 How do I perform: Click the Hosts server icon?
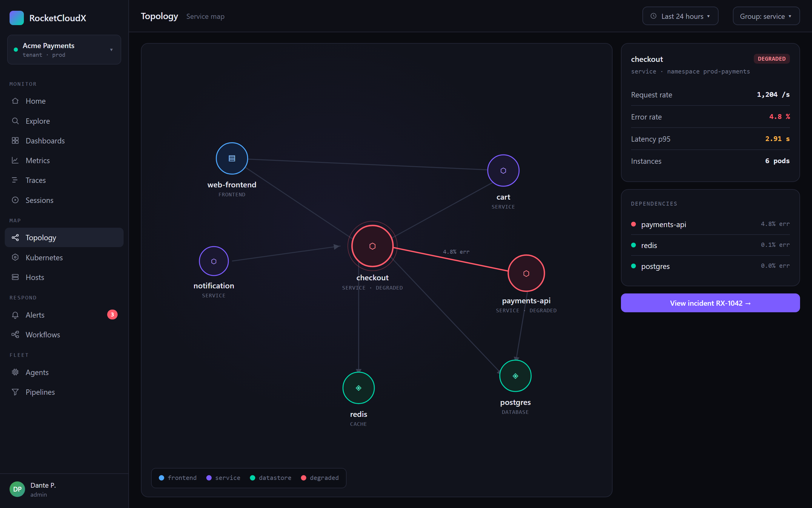[x=15, y=277]
